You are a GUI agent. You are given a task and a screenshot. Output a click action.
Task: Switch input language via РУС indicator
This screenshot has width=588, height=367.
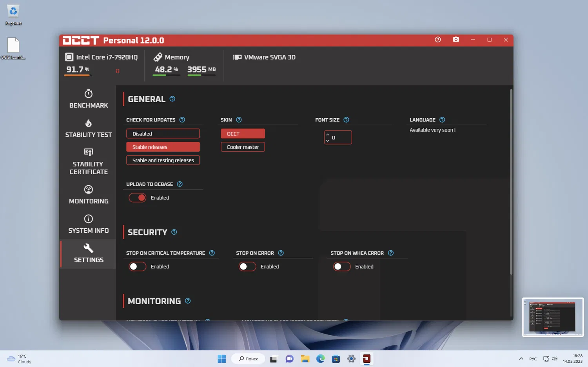(533, 359)
